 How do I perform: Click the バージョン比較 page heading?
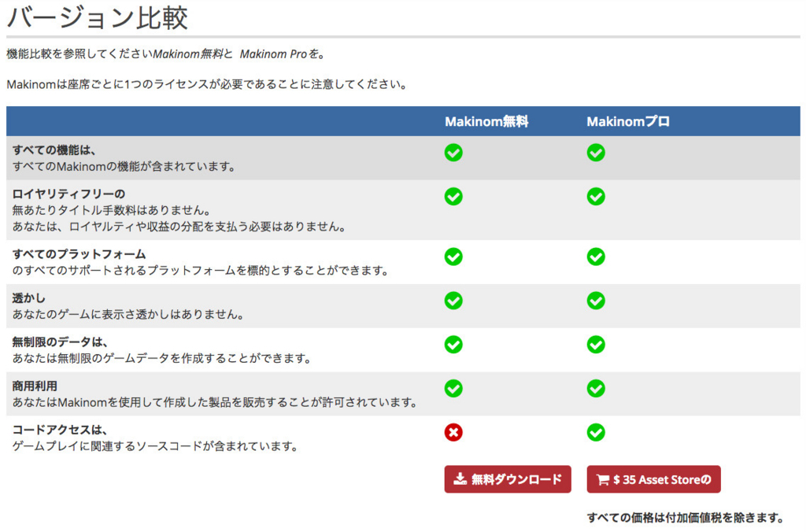97,17
